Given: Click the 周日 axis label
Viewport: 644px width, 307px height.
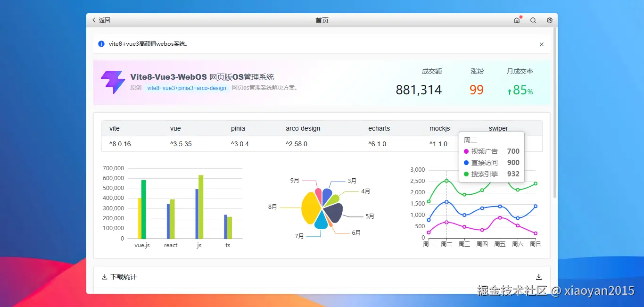Looking at the screenshot, I should pos(535,244).
